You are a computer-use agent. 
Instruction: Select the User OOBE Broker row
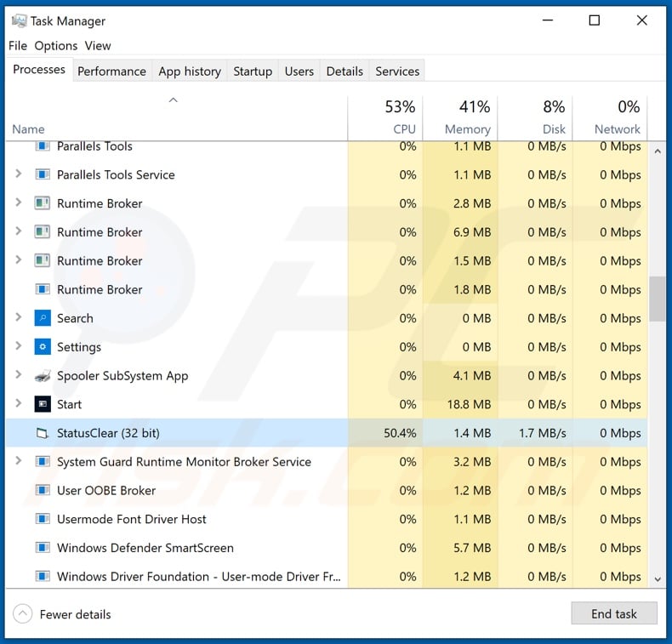(x=327, y=490)
